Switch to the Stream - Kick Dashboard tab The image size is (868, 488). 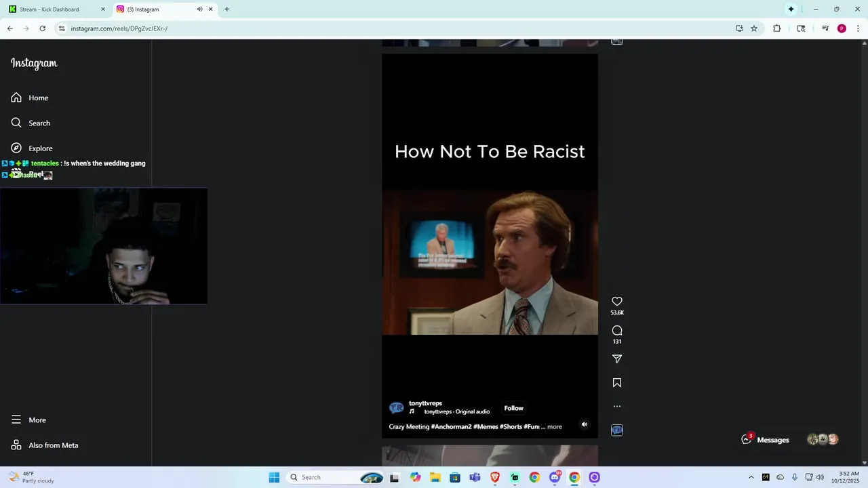click(56, 9)
